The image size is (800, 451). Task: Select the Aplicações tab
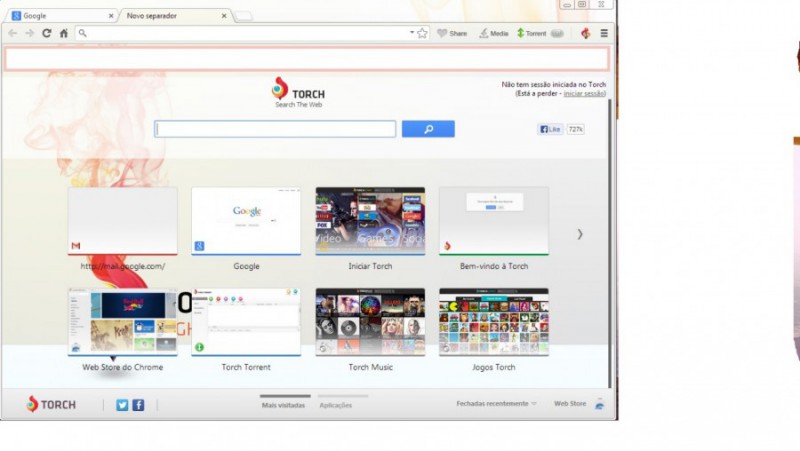click(335, 405)
